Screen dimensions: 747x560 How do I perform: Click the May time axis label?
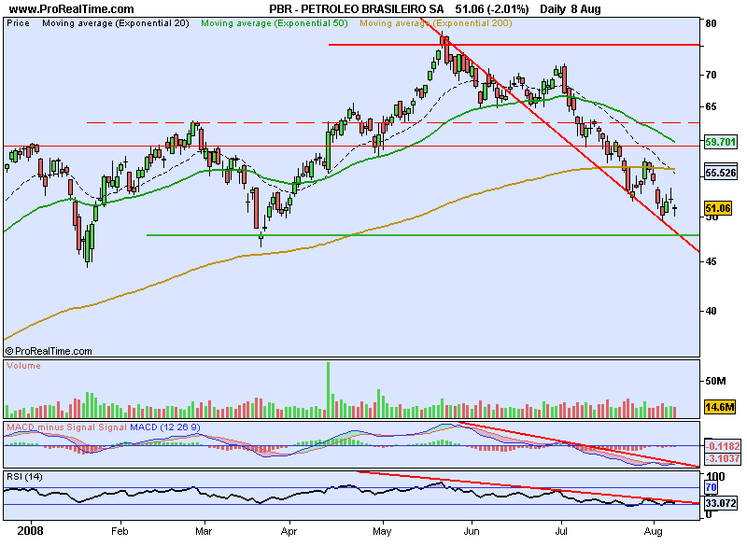382,531
